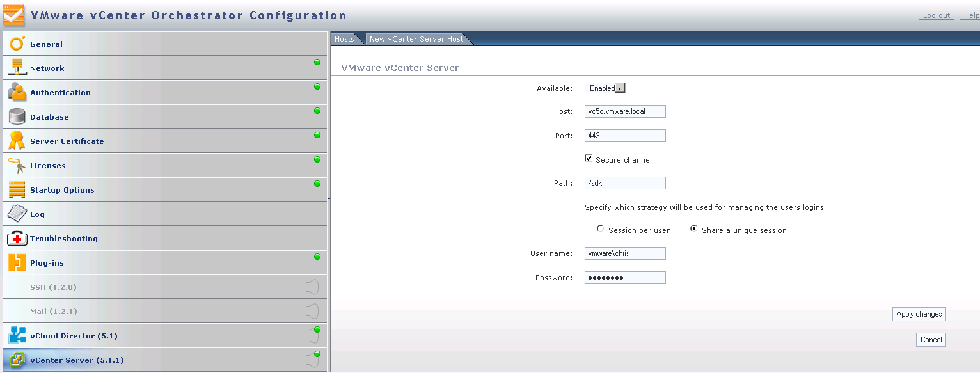The width and height of the screenshot is (980, 373).
Task: Select the New vCenter Server Host tab
Action: click(416, 39)
